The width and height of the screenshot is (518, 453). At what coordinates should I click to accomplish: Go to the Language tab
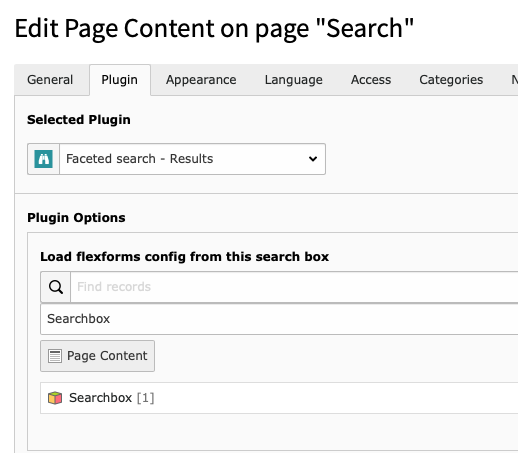click(294, 80)
